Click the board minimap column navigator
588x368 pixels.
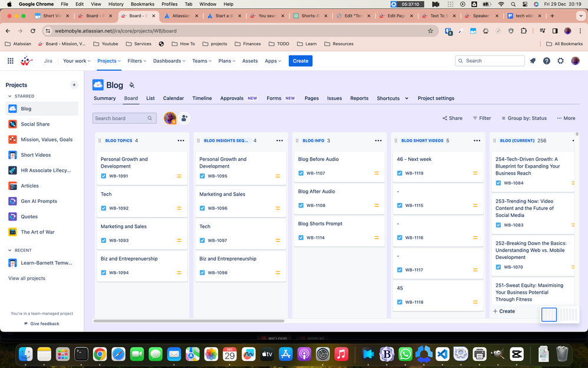[x=559, y=315]
